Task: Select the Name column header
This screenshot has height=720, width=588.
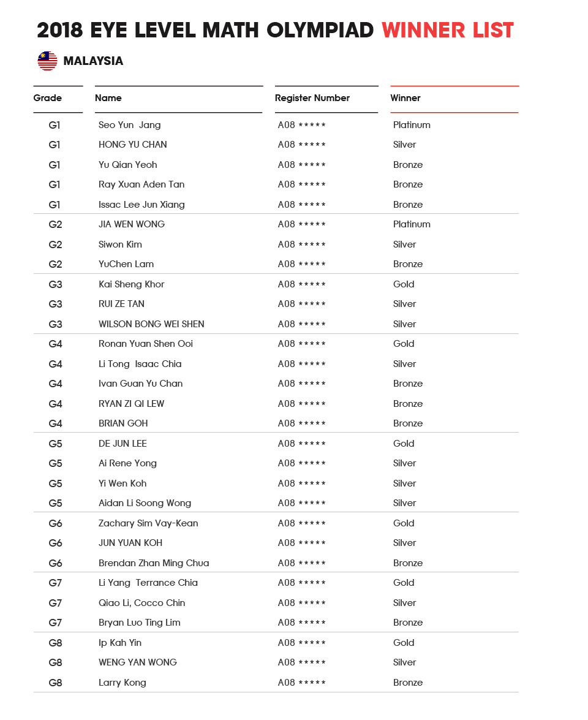Action: point(108,98)
